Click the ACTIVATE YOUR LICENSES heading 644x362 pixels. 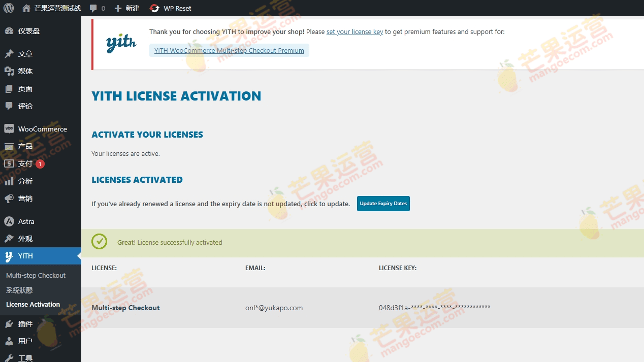147,135
